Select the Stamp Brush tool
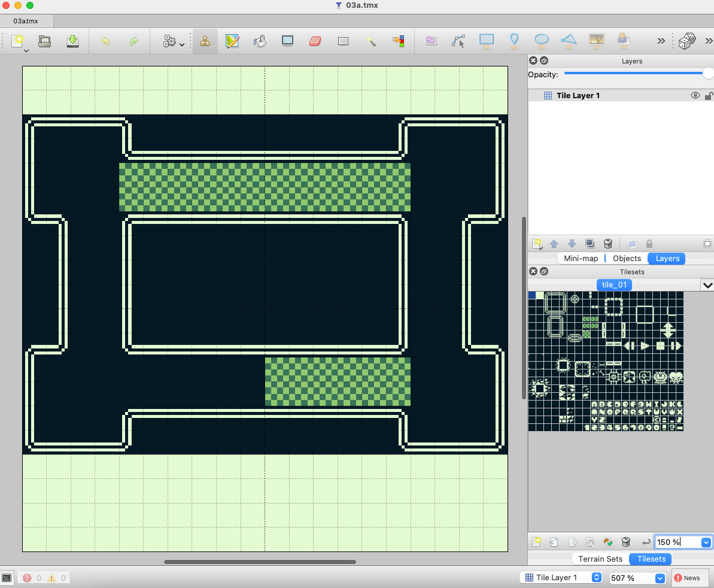 205,41
